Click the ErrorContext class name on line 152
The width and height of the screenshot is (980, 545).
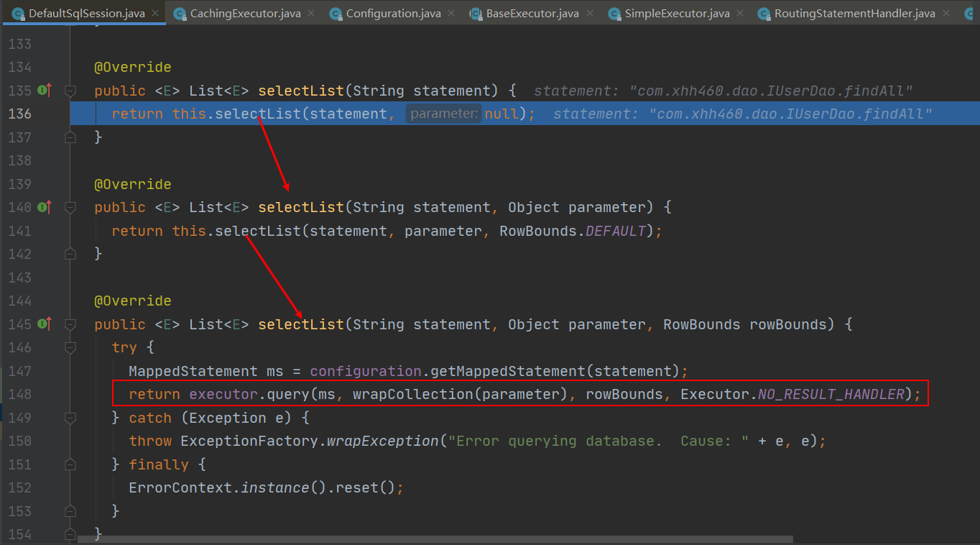tap(180, 487)
